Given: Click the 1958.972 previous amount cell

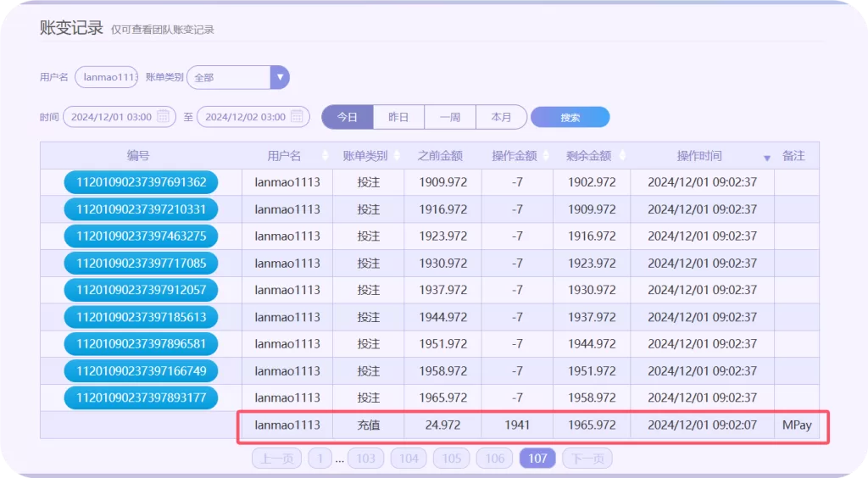Looking at the screenshot, I should (x=442, y=370).
